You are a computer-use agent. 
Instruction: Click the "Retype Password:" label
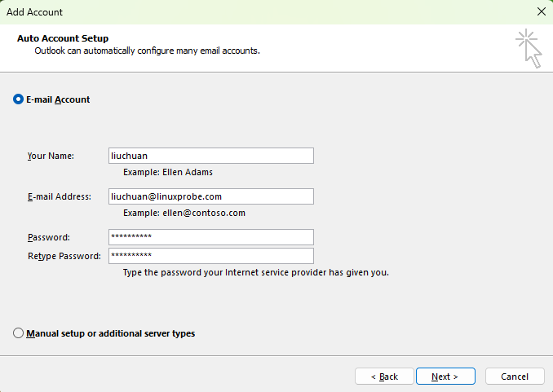[x=64, y=256]
